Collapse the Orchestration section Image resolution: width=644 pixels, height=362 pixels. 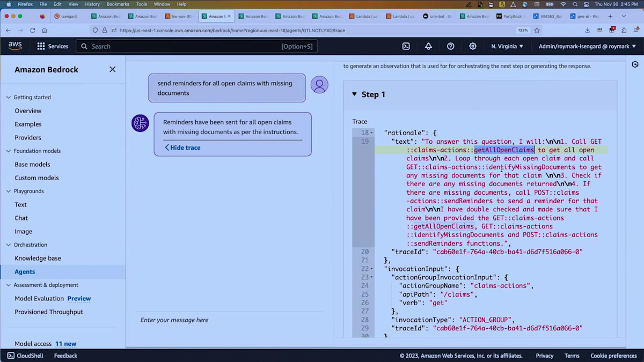pos(8,245)
